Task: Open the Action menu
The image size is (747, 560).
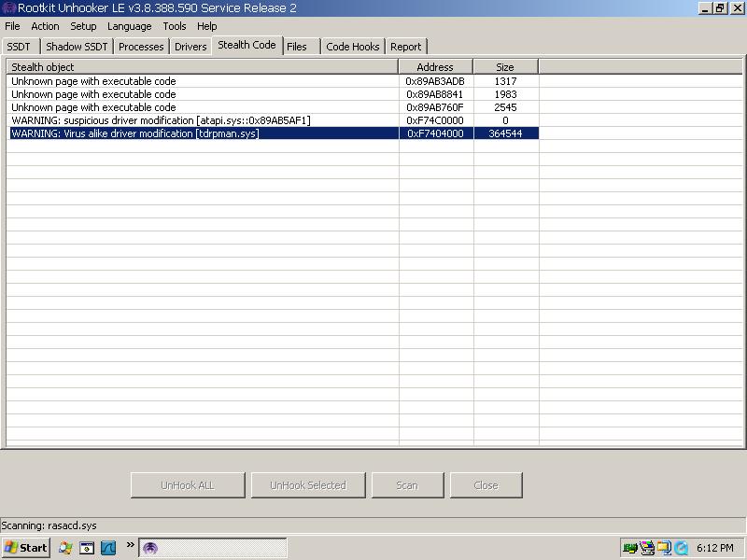Action: 45,26
